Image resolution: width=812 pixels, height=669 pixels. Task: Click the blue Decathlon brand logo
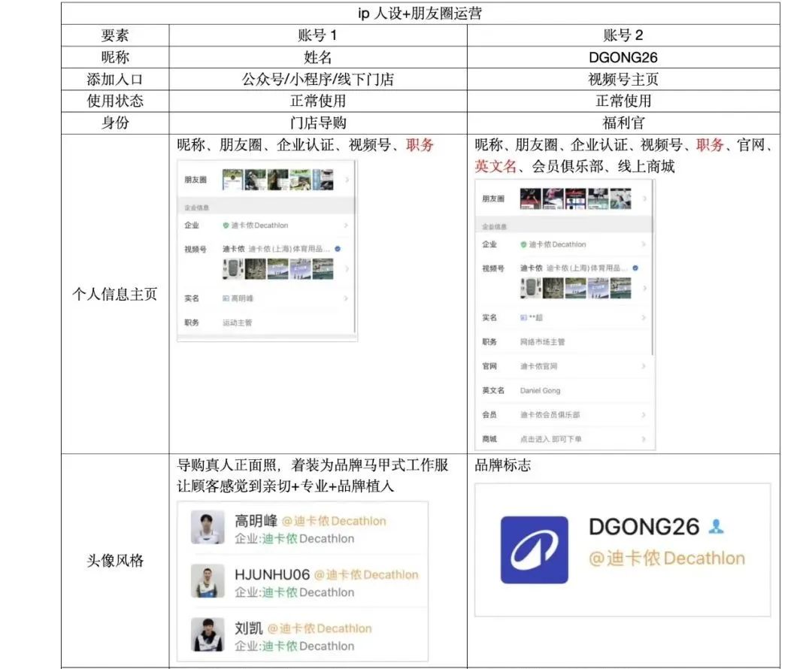click(534, 550)
